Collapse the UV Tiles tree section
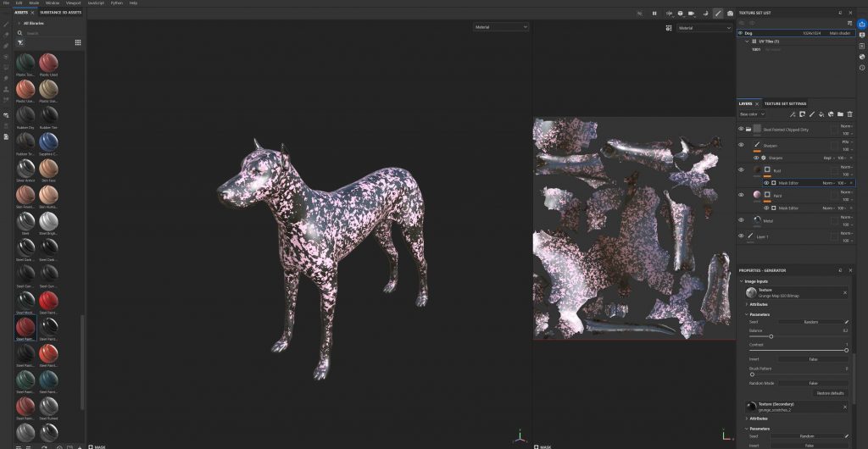 (747, 41)
